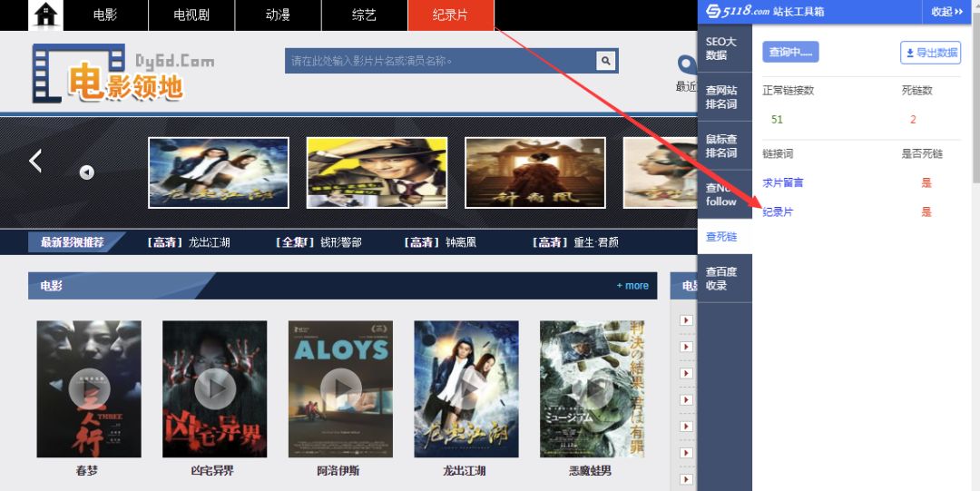Open recommended link 【高清】钟离凰
Viewport: 980px width, 491px height.
click(x=440, y=242)
